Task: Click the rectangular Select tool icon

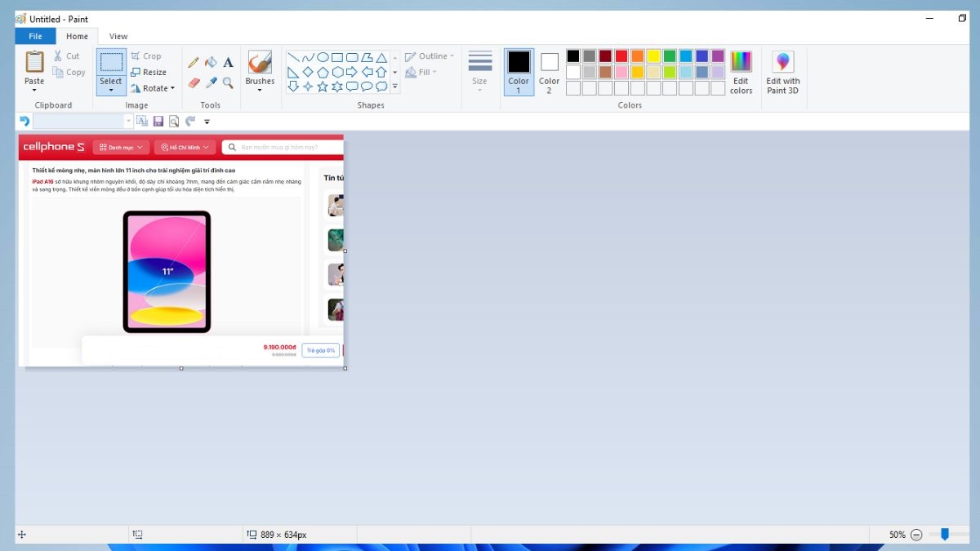Action: click(x=111, y=62)
